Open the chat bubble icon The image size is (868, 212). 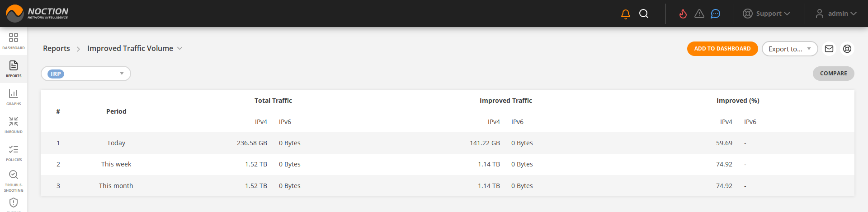715,14
